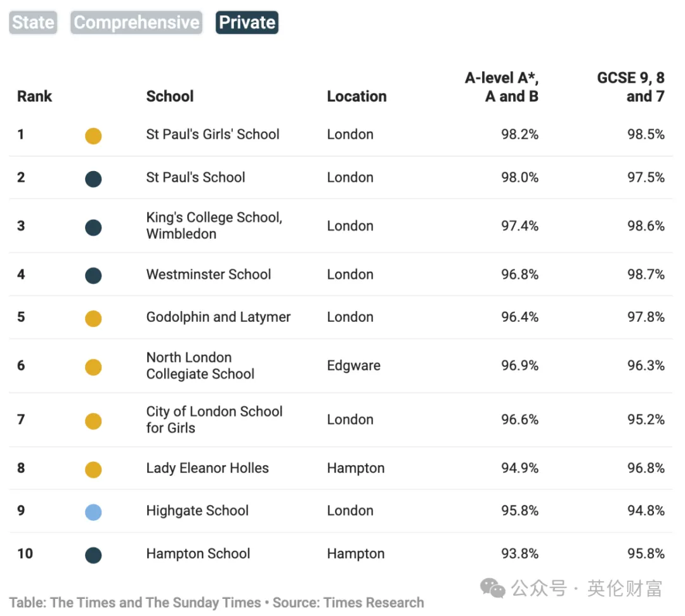
Task: Switch to the Comprehensive tab
Action: pos(136,22)
